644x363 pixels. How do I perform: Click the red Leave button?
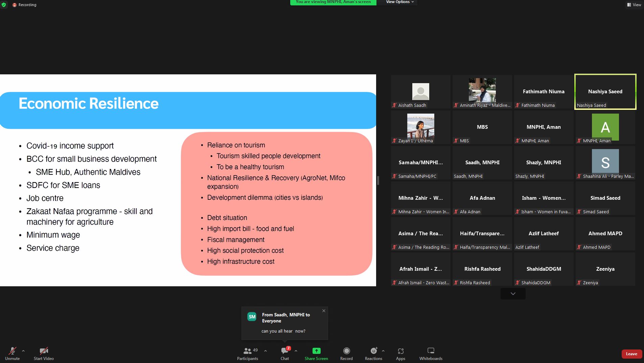pos(631,354)
